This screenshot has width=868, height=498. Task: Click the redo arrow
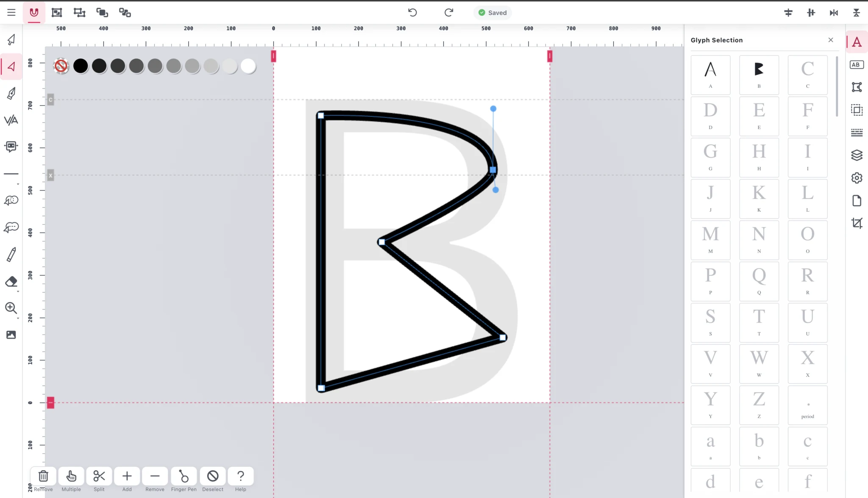click(x=449, y=13)
